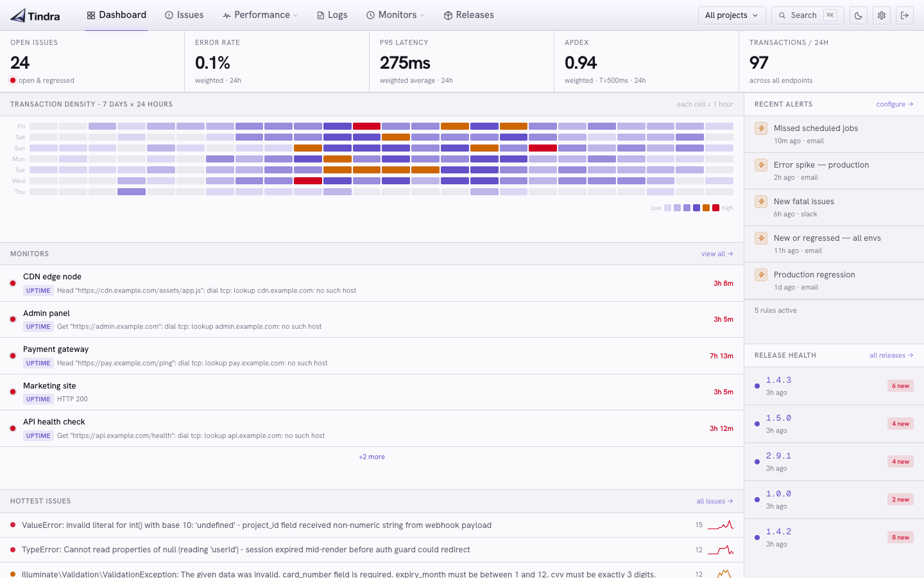Expand the Monitors menu
The width and height of the screenshot is (924, 578).
[395, 15]
